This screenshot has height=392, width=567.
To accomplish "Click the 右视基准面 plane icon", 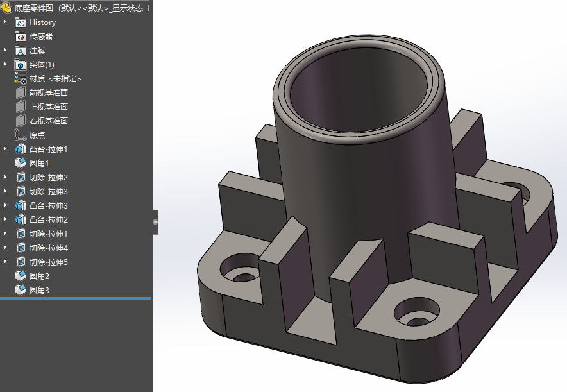I will (21, 121).
